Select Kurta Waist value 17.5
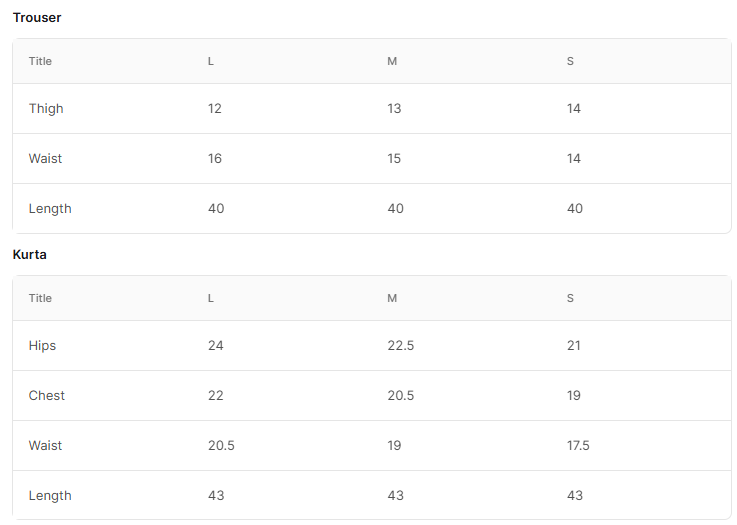 (578, 445)
